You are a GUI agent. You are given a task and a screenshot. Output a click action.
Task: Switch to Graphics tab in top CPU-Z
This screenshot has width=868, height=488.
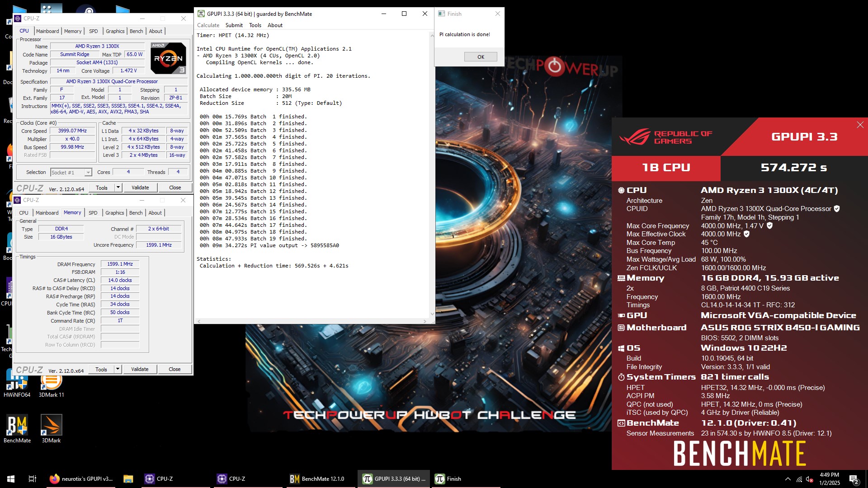(115, 31)
